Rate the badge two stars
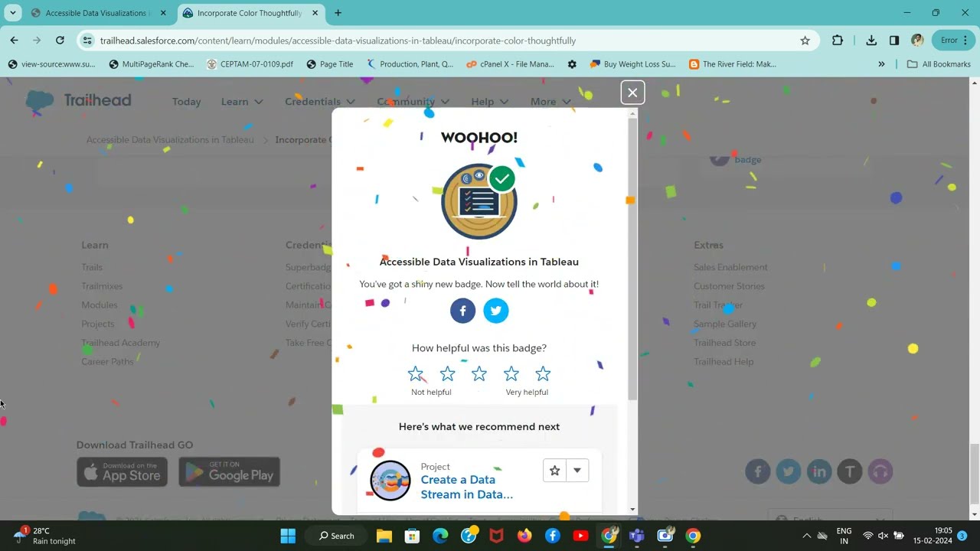This screenshot has height=551, width=980. tap(448, 373)
